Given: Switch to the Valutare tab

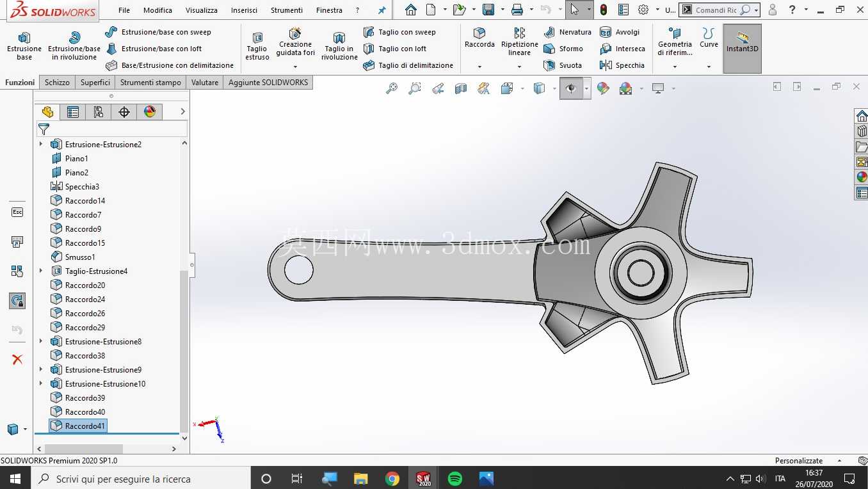Looking at the screenshot, I should coord(205,83).
